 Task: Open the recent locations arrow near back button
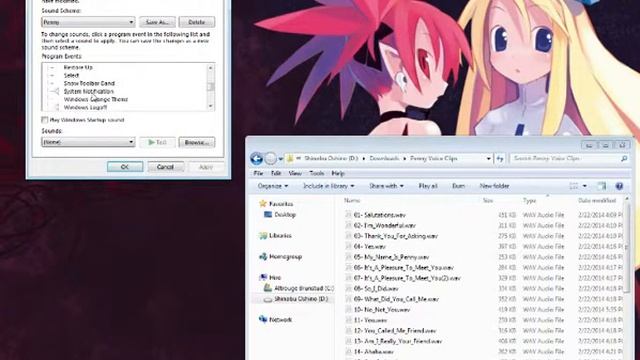(x=281, y=159)
